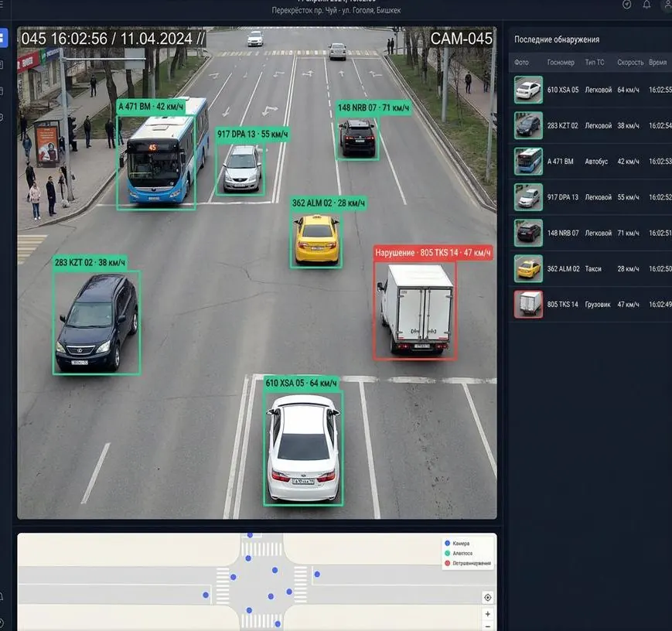Click red violation label 805 TKS 14 on video
672x631 pixels.
pyautogui.click(x=433, y=253)
